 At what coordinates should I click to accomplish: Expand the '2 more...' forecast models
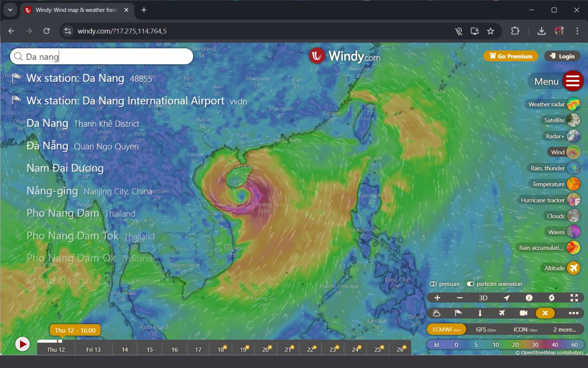click(564, 330)
